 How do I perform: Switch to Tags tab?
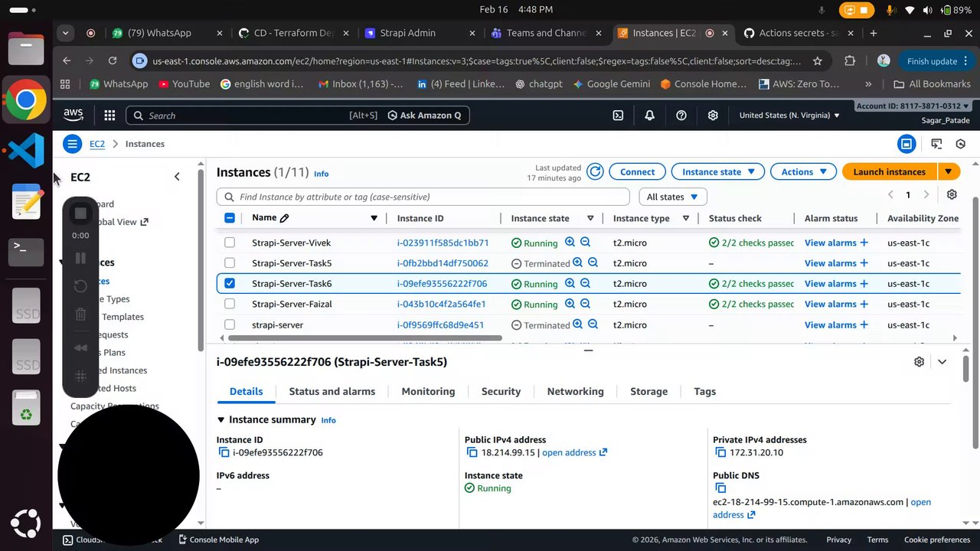coord(704,391)
